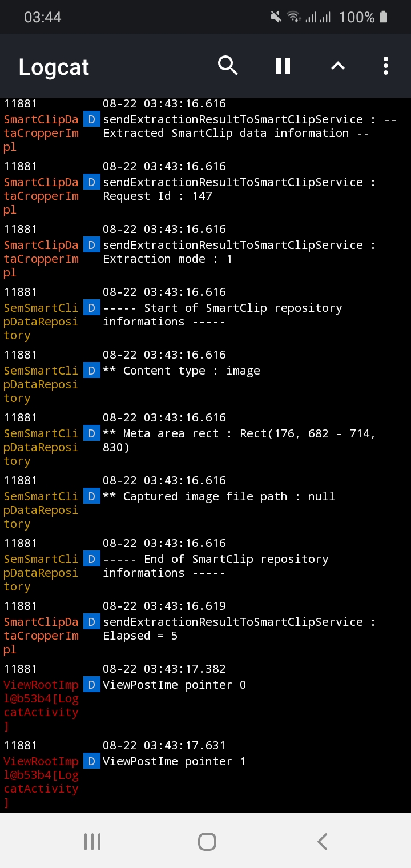The height and width of the screenshot is (868, 411).
Task: Open the three-dot overflow menu
Action: (385, 66)
